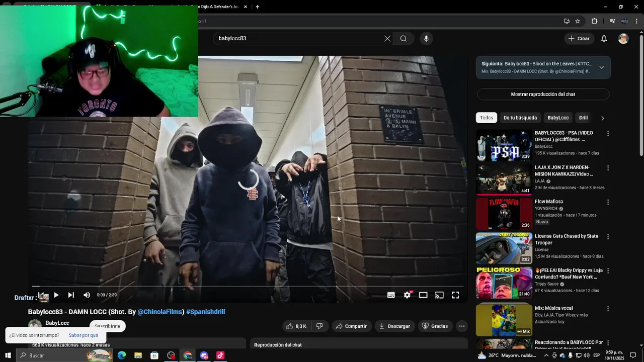Open the Flow Mafioso thumbnail
644x362 pixels.
[x=504, y=214]
